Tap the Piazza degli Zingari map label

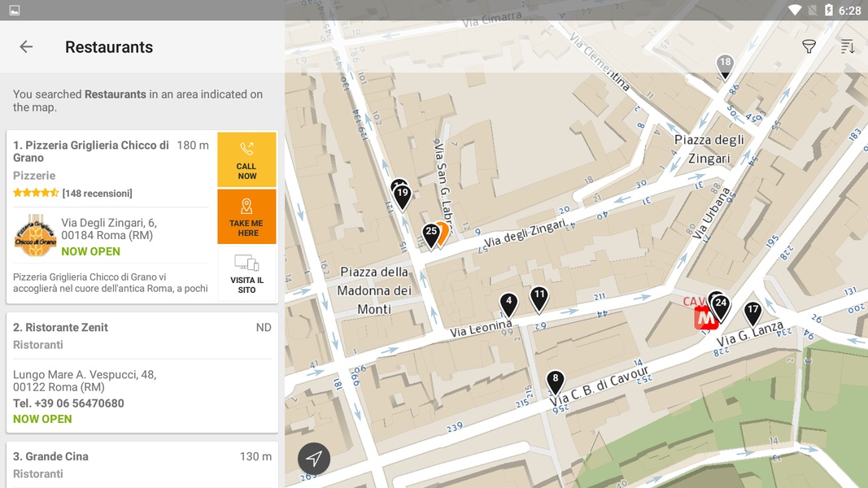click(x=709, y=150)
